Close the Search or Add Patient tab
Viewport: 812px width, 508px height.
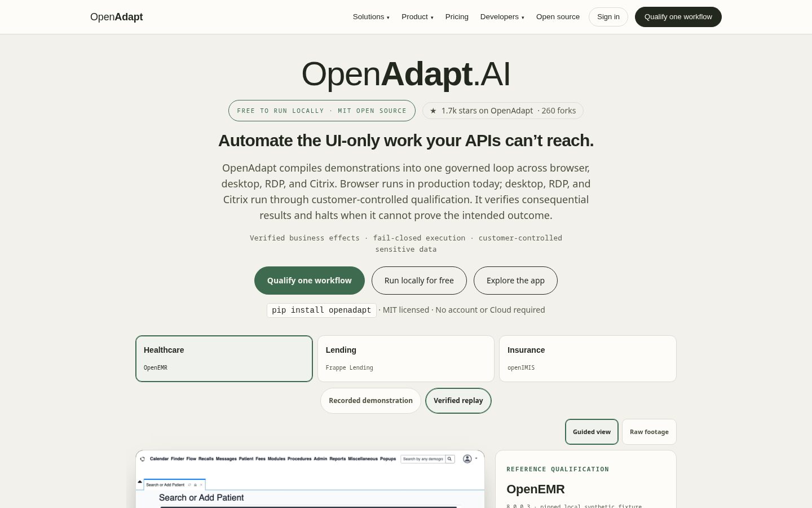[201, 485]
